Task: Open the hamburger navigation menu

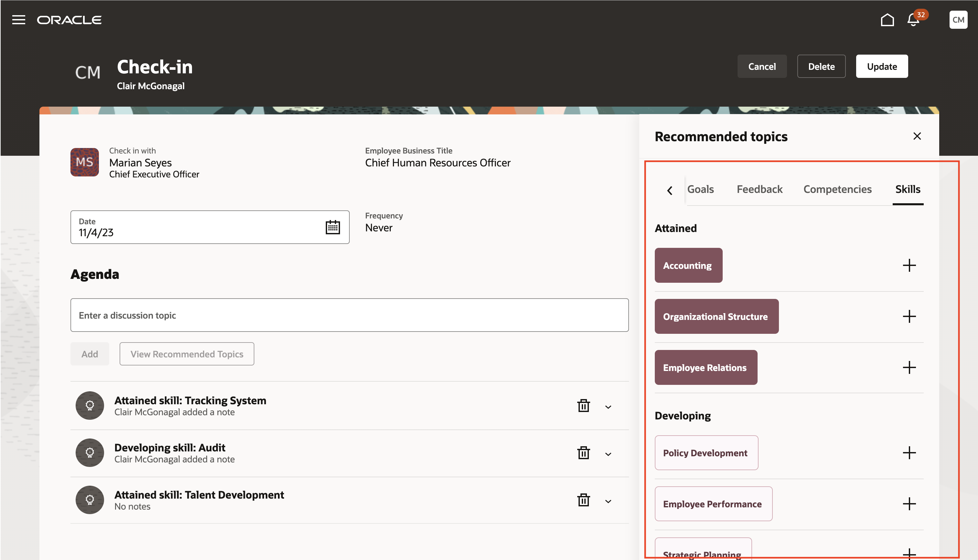Action: [x=18, y=20]
